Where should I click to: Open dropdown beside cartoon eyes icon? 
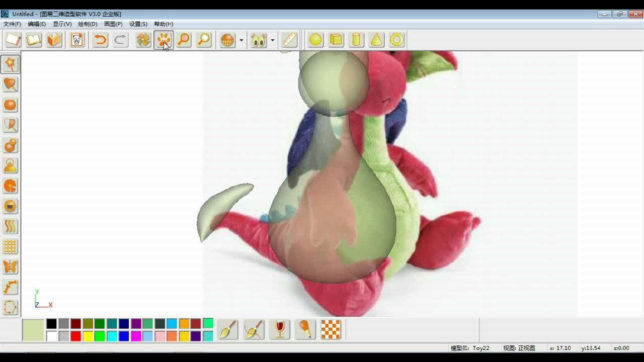click(x=273, y=40)
